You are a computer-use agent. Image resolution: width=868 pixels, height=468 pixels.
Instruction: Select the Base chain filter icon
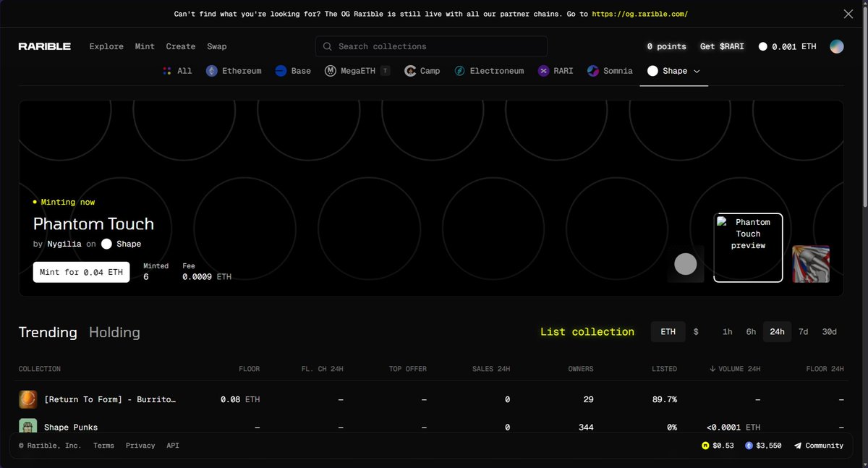(x=281, y=70)
